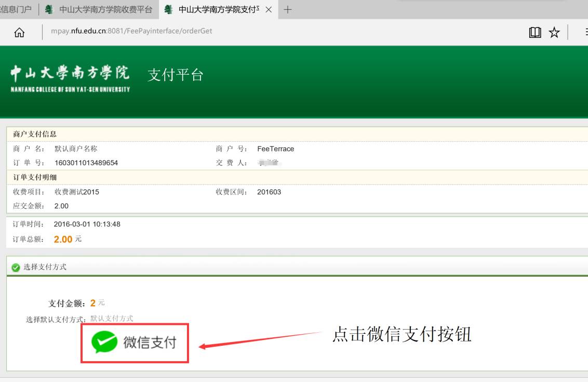Select the active 中山大学南方学院支付 tab
This screenshot has width=588, height=382.
[219, 9]
